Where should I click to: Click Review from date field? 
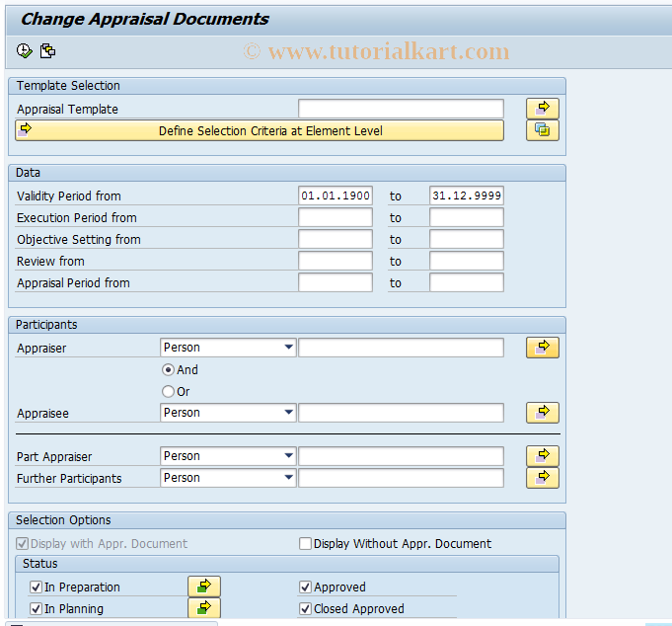coord(336,261)
